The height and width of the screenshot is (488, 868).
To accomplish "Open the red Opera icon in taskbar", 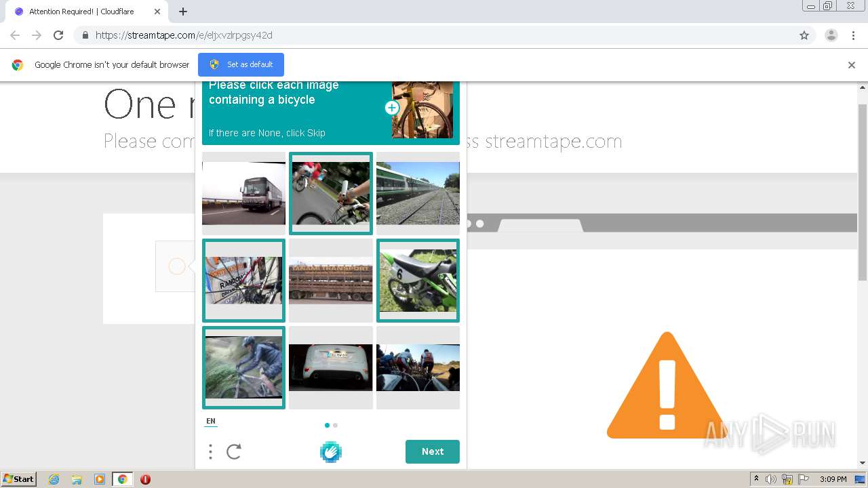I will [x=145, y=479].
